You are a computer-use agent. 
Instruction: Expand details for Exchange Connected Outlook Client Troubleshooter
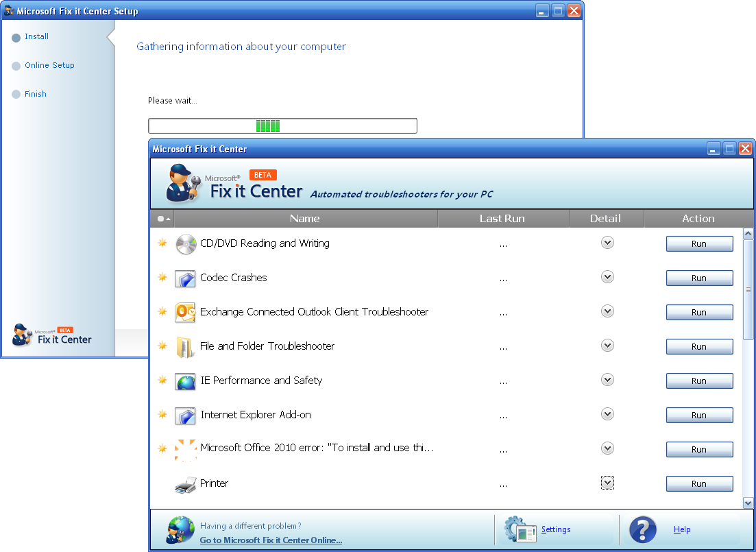coord(607,311)
